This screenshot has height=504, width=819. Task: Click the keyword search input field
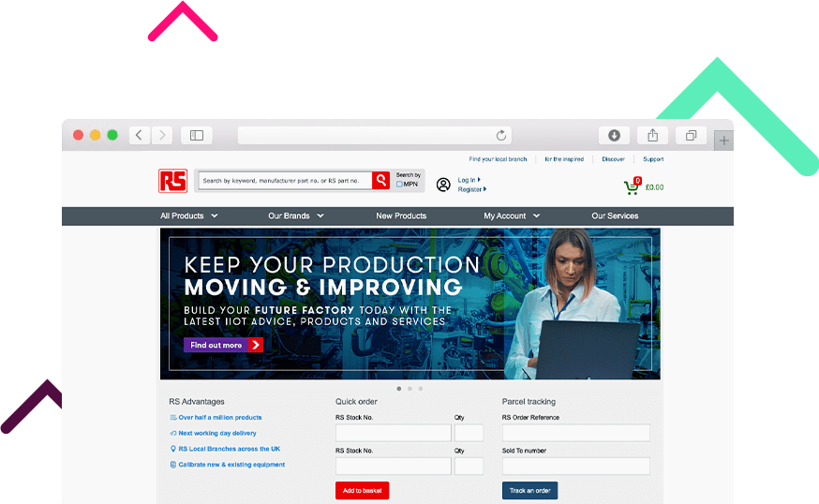pyautogui.click(x=285, y=181)
